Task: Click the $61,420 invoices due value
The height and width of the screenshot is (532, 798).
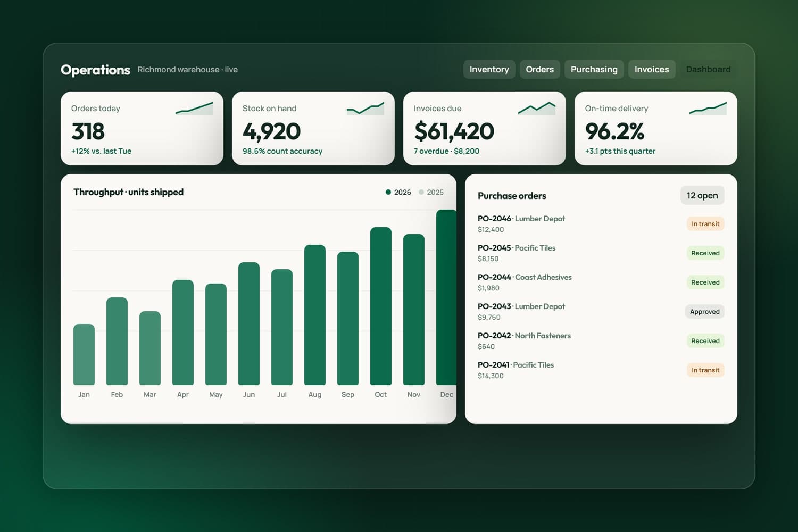Action: [x=454, y=131]
